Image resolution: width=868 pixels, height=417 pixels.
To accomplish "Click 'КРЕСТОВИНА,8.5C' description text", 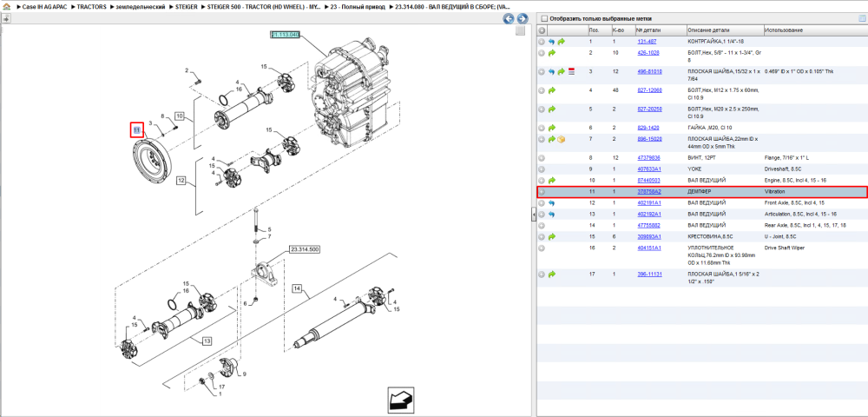I will [712, 236].
